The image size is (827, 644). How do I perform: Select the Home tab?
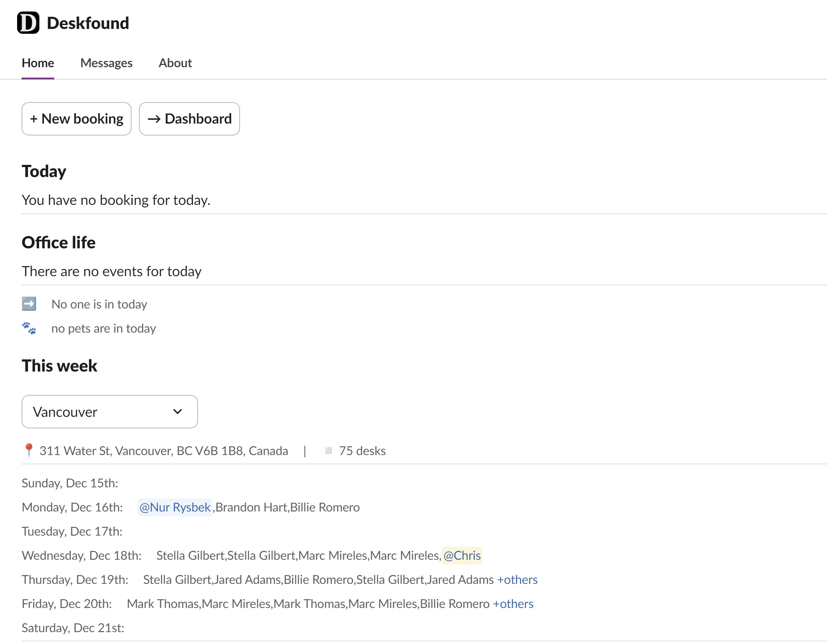coord(38,63)
